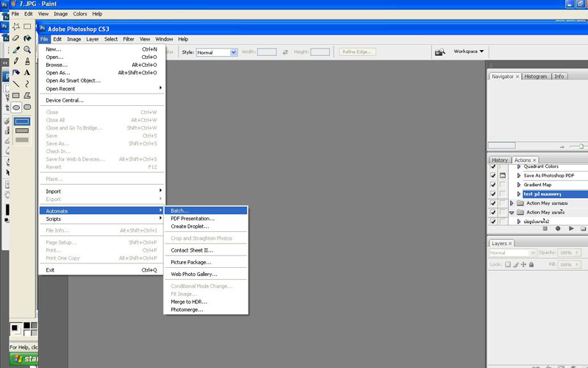Choose Batch from the Automate submenu
This screenshot has width=588, height=368.
click(x=206, y=210)
